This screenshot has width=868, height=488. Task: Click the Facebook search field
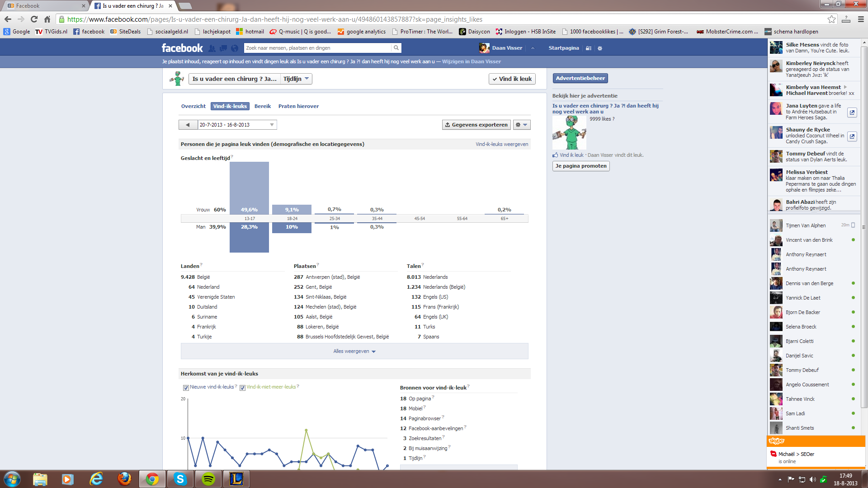[x=317, y=48]
